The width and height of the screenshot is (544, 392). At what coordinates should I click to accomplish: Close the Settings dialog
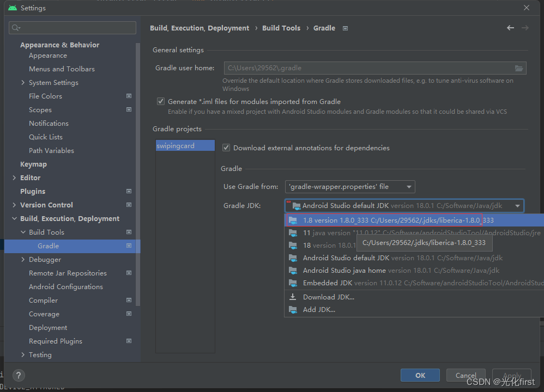click(x=527, y=8)
